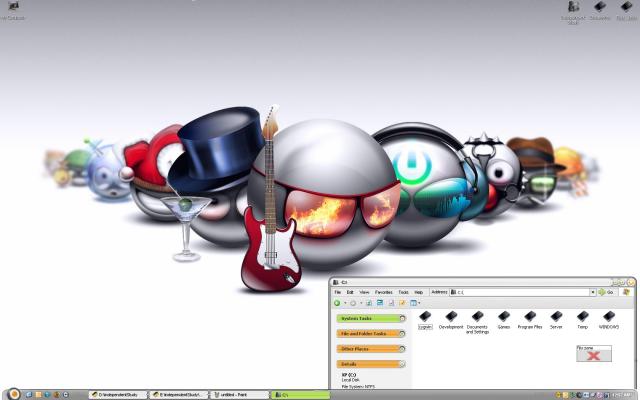Open the Back history dropdown arrow
Viewport: 640px width, 400px height.
[345, 303]
